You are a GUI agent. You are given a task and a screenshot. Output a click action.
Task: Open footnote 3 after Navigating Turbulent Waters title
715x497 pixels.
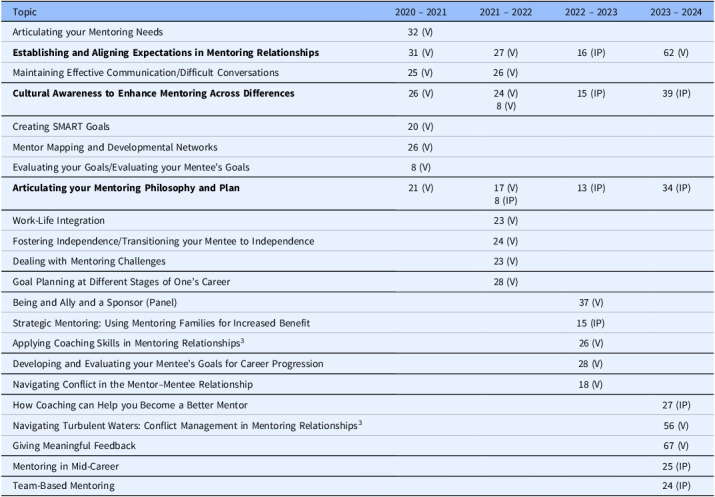(x=359, y=423)
